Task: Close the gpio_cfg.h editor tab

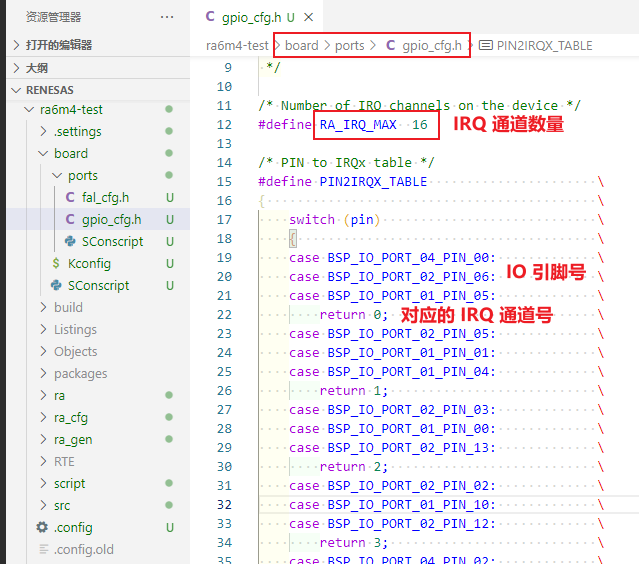Action: coord(308,18)
